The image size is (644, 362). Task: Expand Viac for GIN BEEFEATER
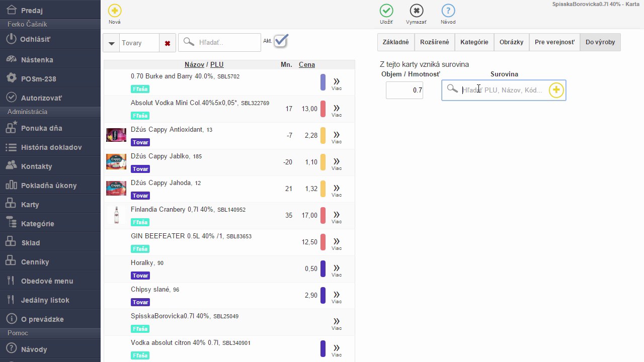[x=337, y=243]
